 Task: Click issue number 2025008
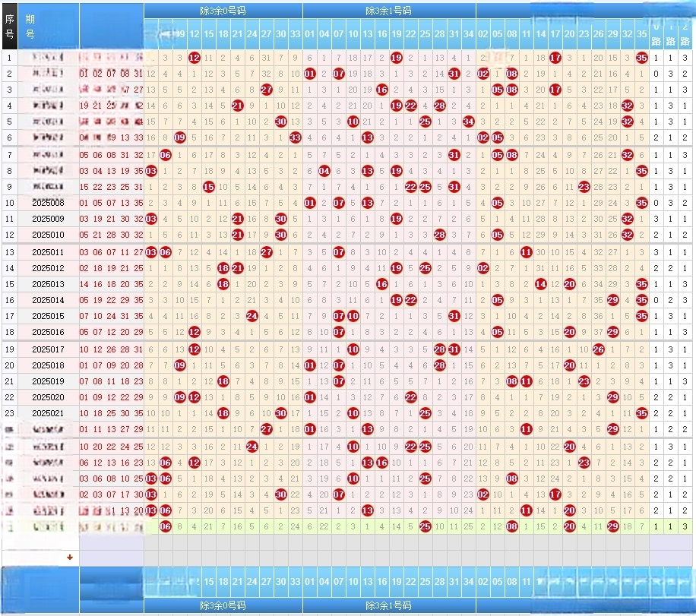pos(48,203)
